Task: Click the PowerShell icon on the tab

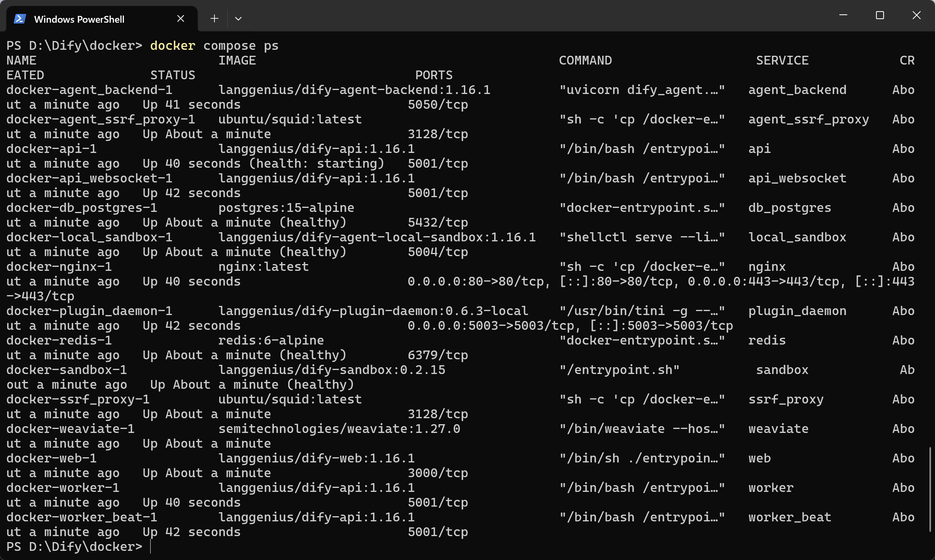Action: (x=20, y=19)
